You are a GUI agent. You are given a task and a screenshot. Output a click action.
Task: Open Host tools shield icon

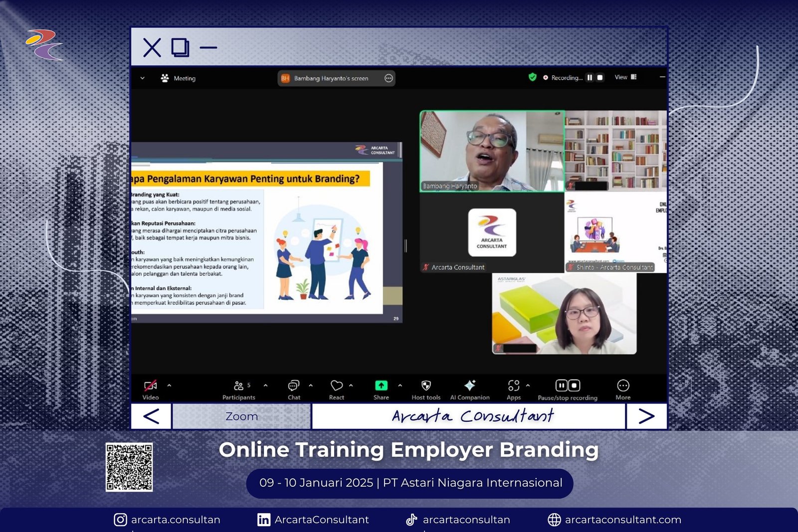click(x=426, y=389)
